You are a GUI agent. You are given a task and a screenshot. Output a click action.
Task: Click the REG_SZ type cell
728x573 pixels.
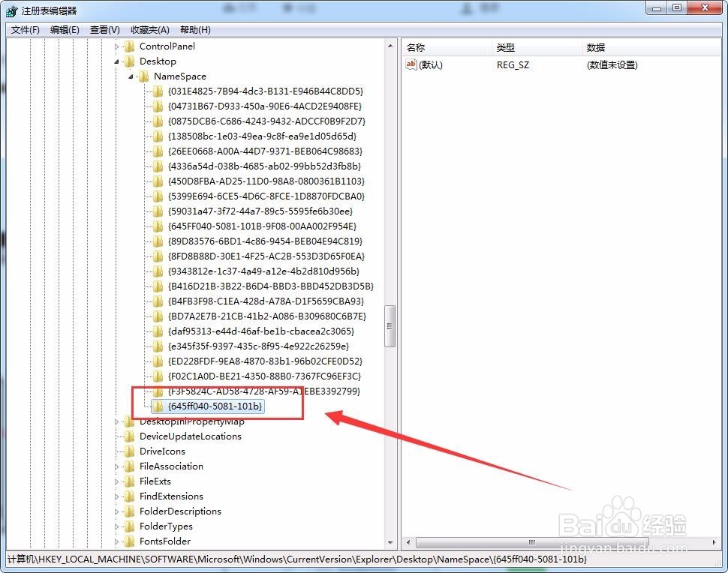[x=513, y=65]
